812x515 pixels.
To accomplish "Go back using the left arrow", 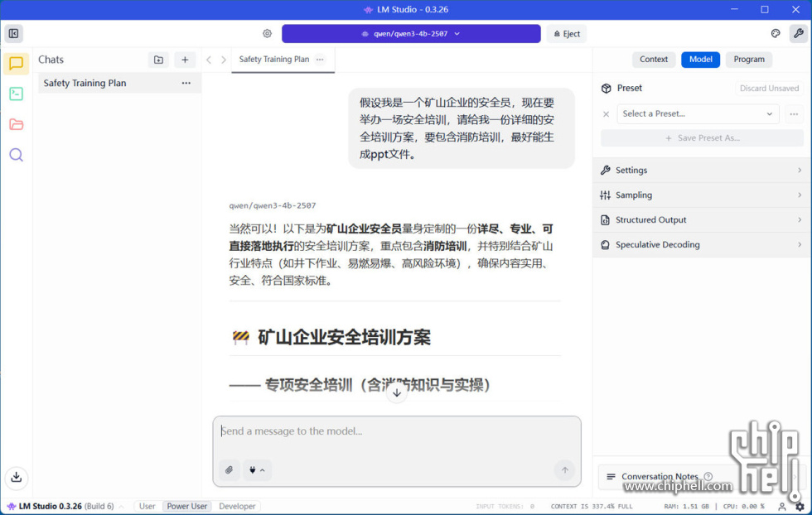I will pyautogui.click(x=209, y=60).
